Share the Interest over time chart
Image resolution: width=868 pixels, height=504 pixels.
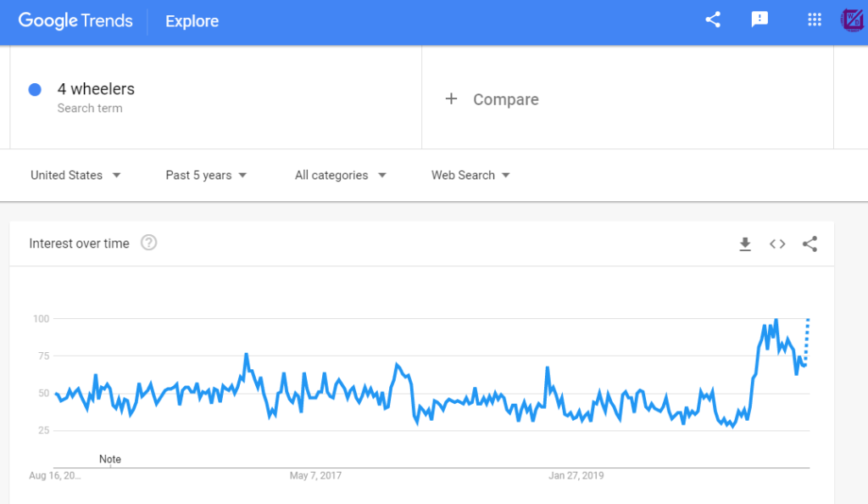[810, 244]
